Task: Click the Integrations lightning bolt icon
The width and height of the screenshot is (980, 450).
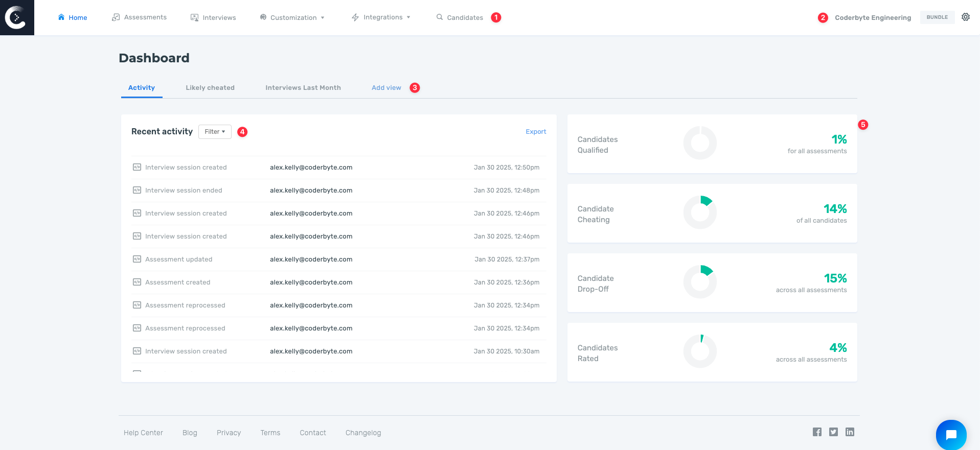Action: [x=355, y=17]
